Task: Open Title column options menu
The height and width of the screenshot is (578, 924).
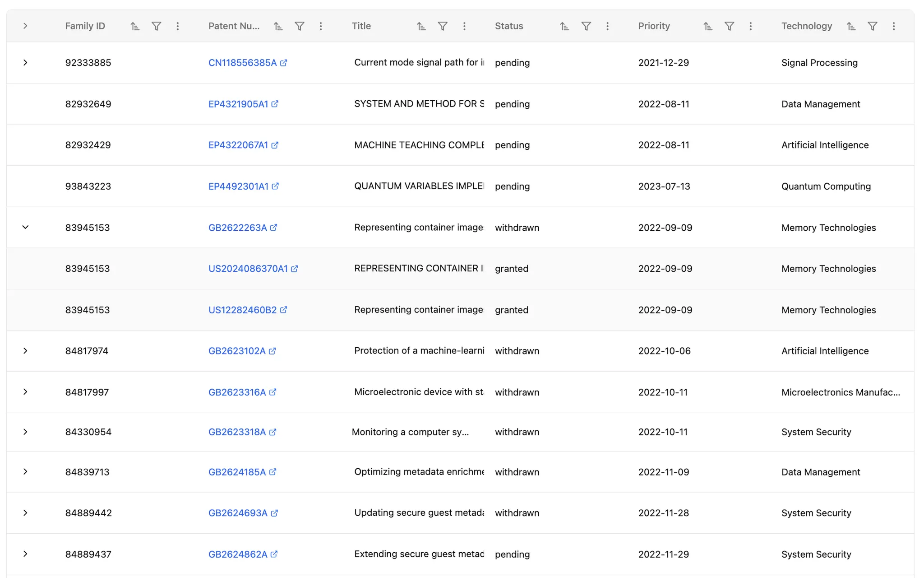Action: [464, 26]
